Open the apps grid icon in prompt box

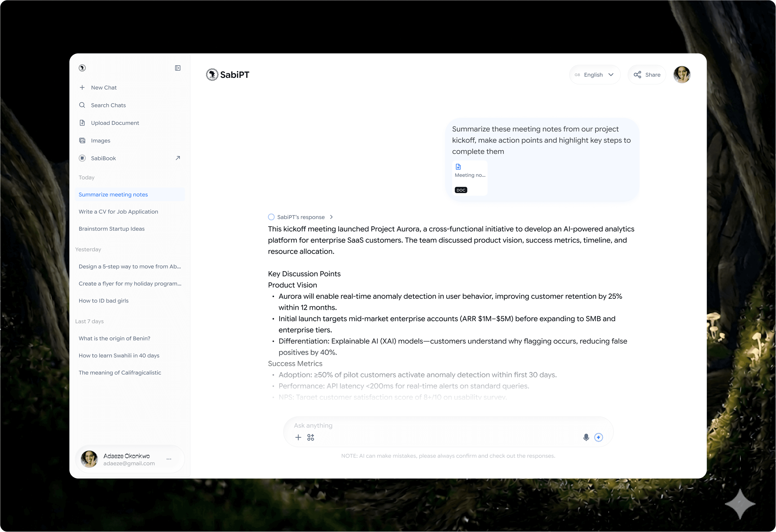click(x=311, y=437)
